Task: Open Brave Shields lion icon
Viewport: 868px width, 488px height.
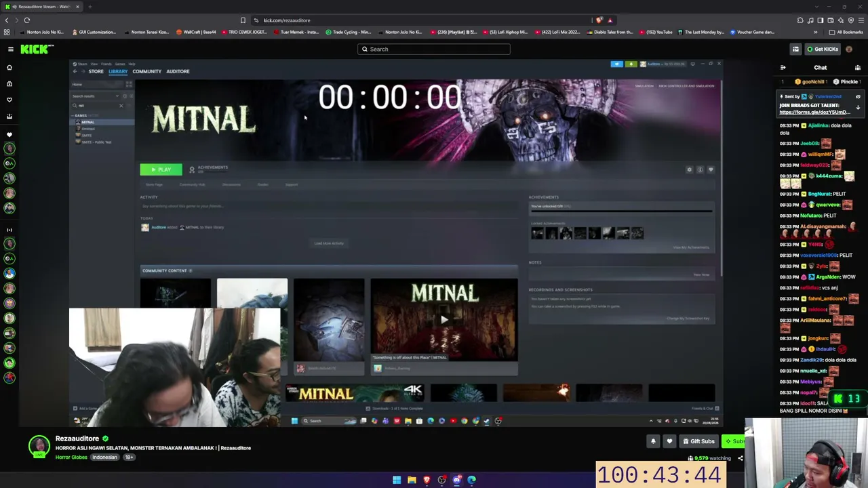Action: pyautogui.click(x=599, y=20)
